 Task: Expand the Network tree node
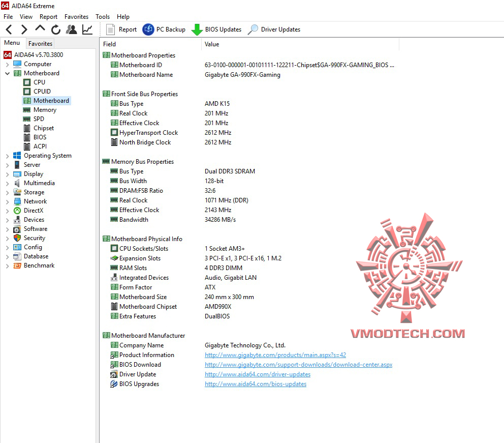[8, 202]
